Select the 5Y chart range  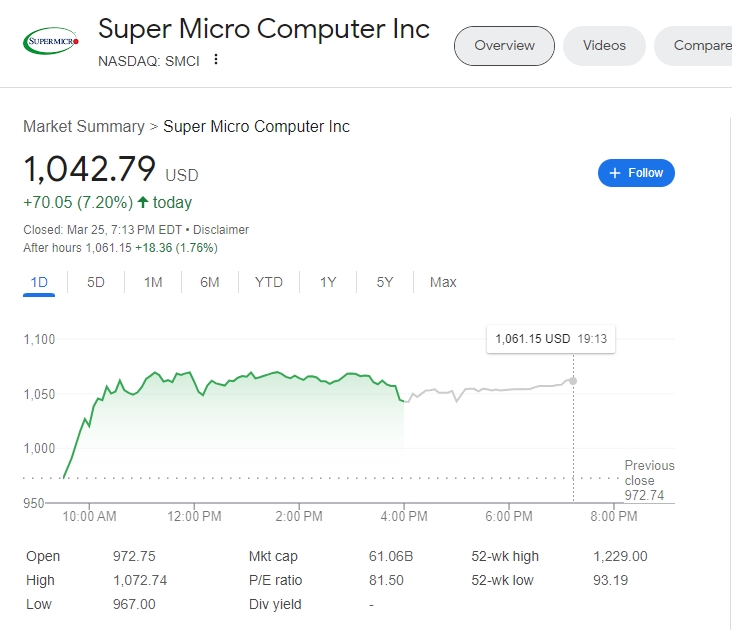[385, 282]
